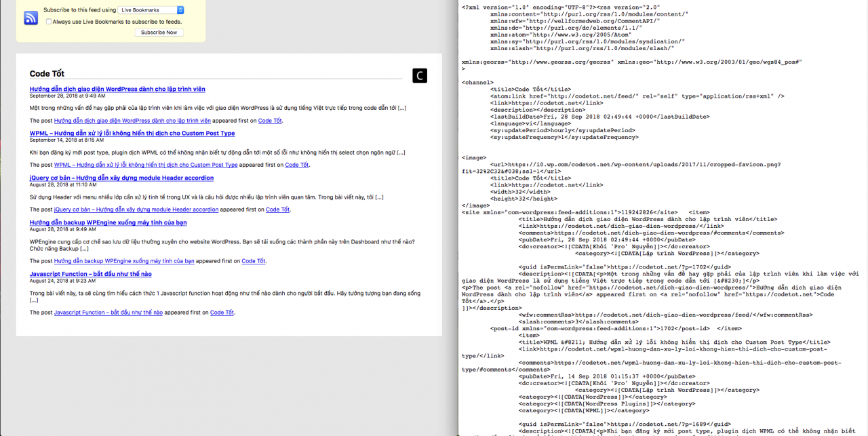The width and height of the screenshot is (868, 436).
Task: Click 'Javascript Function' link in 'The post' line
Action: coord(108,313)
